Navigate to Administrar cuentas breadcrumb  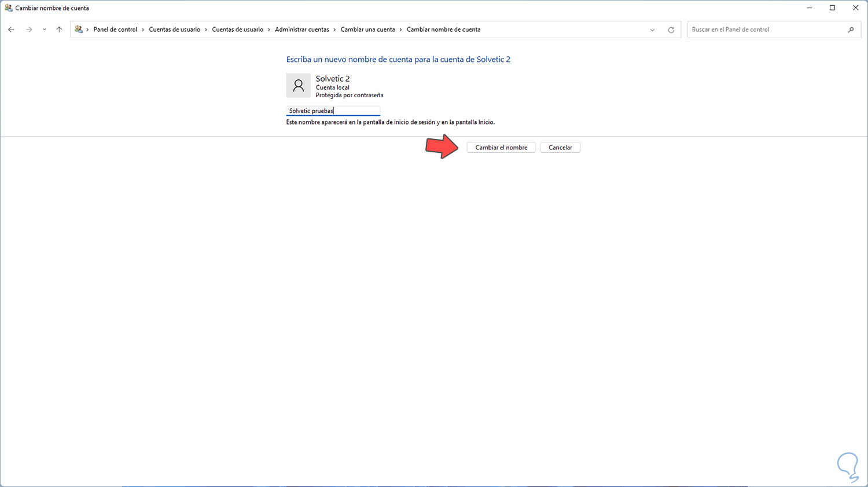[301, 30]
